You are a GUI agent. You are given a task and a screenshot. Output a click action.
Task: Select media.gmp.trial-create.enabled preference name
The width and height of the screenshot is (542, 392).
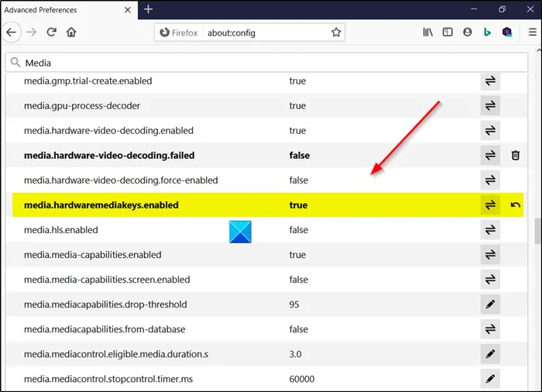[x=87, y=81]
